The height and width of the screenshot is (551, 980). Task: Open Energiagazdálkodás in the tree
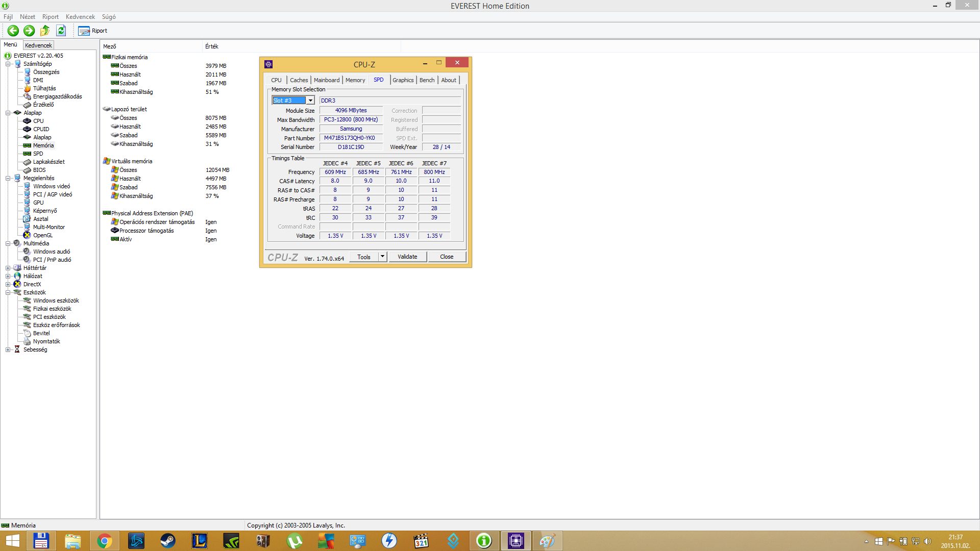(x=53, y=96)
